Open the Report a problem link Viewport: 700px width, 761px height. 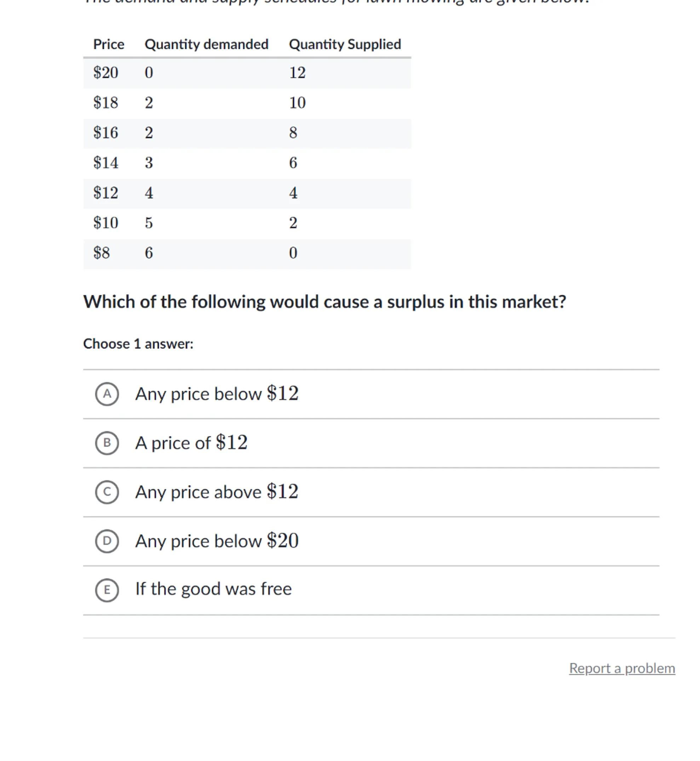coord(621,668)
